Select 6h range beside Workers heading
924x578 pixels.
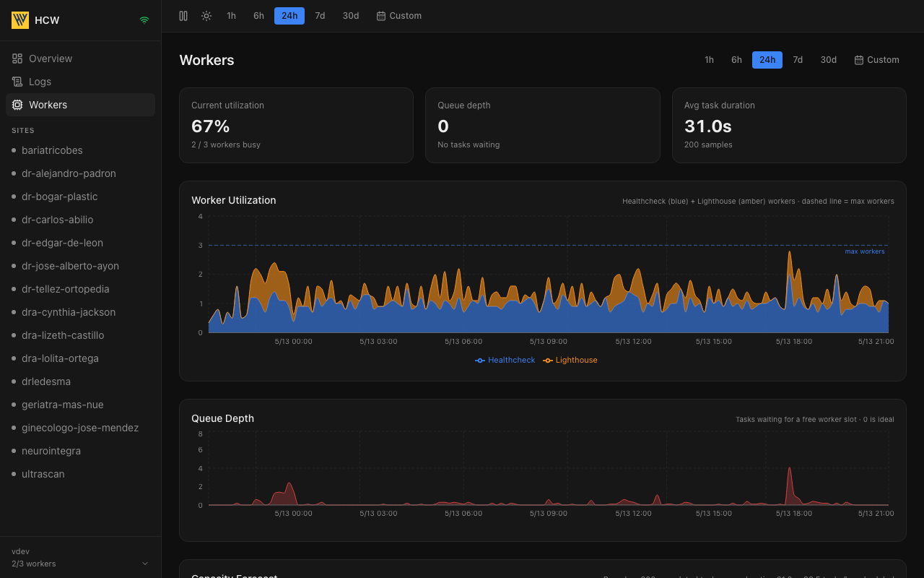(x=736, y=60)
